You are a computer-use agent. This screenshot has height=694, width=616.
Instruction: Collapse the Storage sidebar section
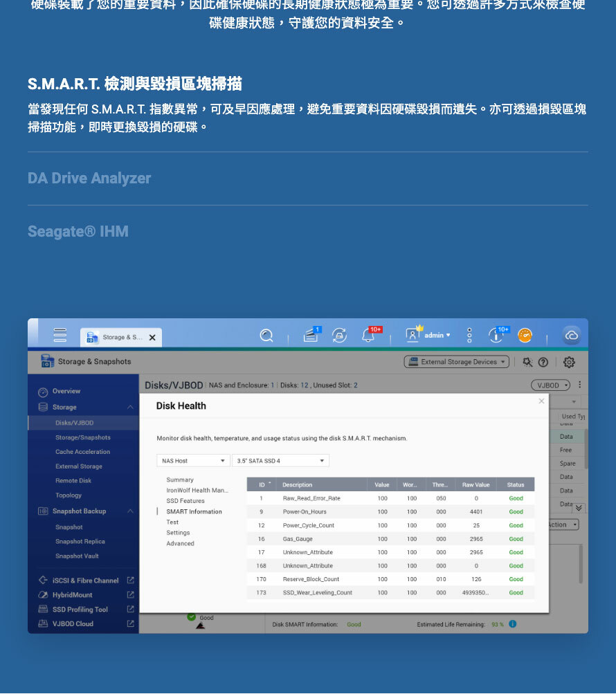(130, 407)
